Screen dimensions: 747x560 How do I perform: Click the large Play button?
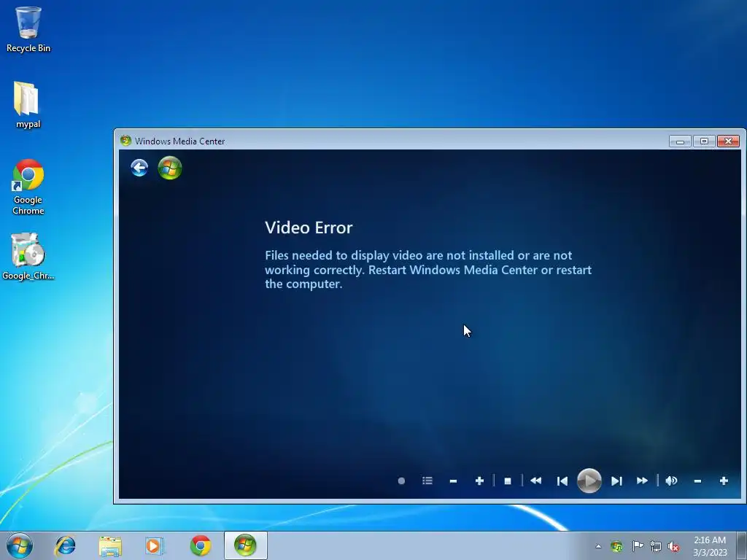coord(589,481)
